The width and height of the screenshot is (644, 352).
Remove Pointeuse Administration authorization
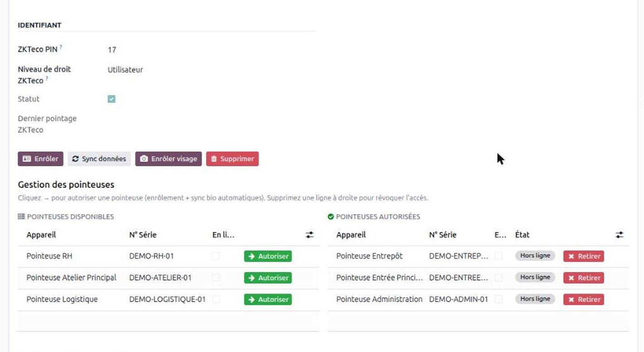584,299
